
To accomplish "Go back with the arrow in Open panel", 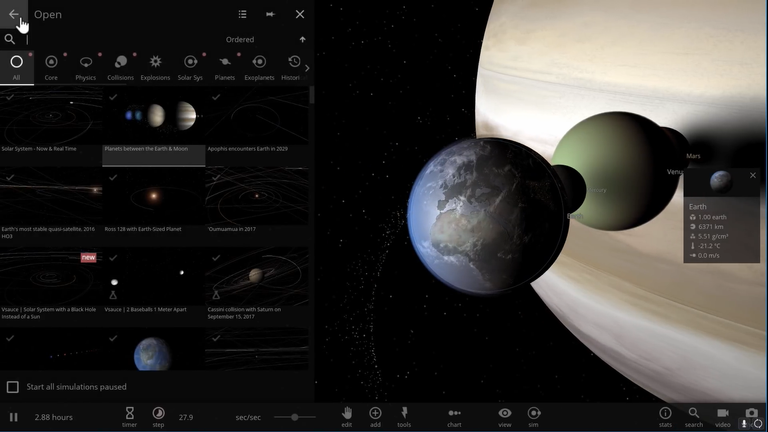I will point(14,14).
